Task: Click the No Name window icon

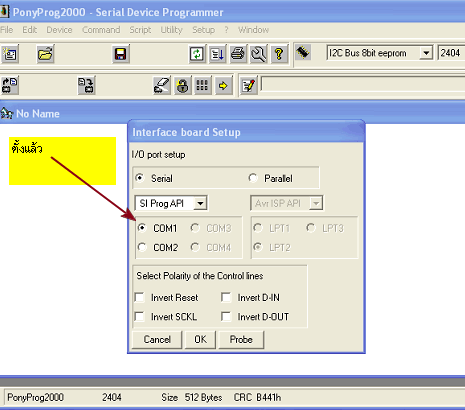Action: coord(7,113)
